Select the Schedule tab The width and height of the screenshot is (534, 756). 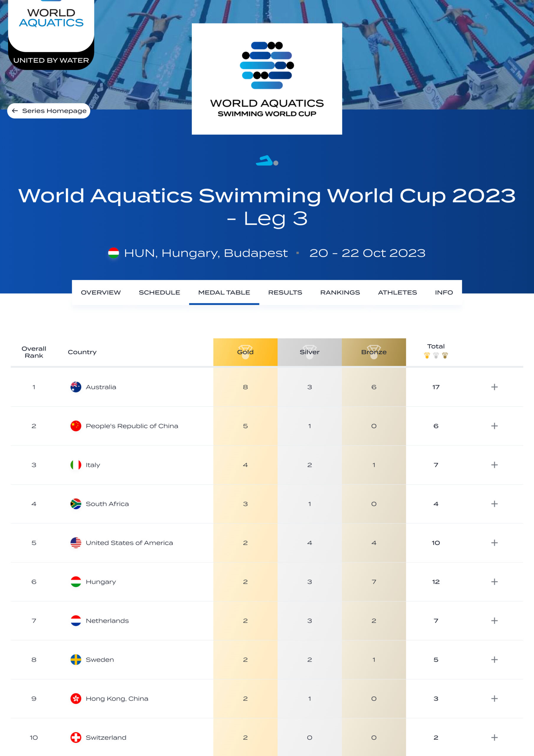pos(159,292)
